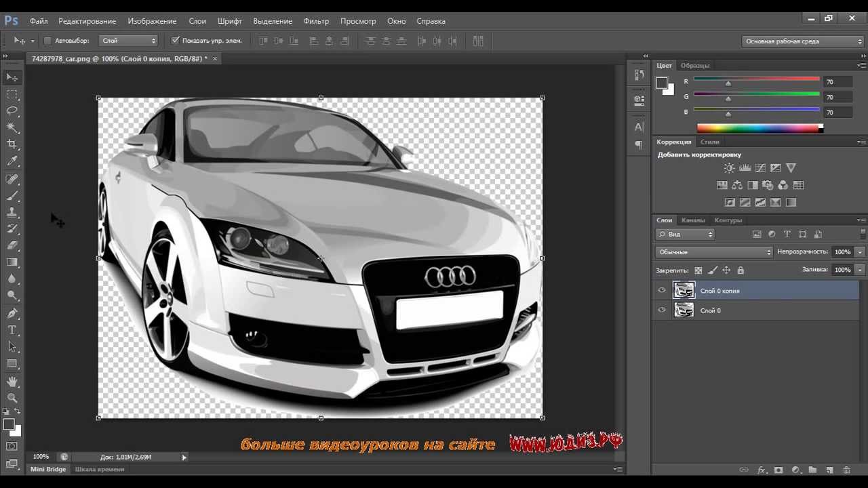Viewport: 868px width, 488px height.
Task: Enable the Автовыбор checkbox
Action: (x=47, y=41)
